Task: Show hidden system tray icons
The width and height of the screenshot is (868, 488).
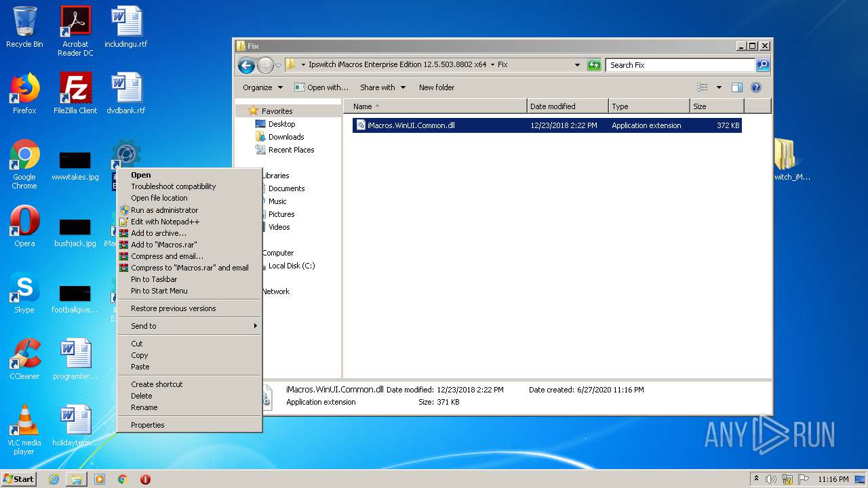Action: tap(756, 479)
